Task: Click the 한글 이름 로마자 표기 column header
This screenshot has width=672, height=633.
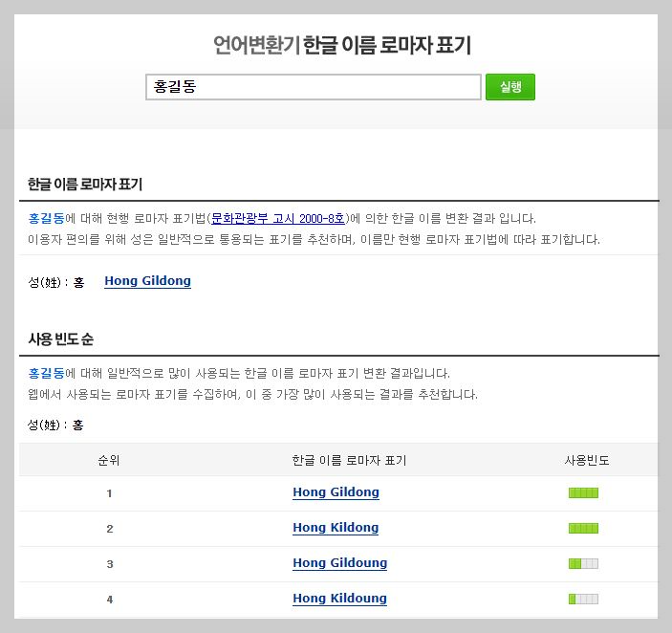Action: (x=349, y=460)
